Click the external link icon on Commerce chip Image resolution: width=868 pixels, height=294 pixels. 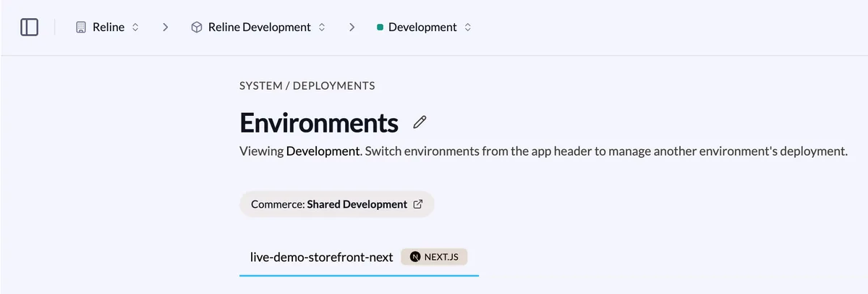[417, 204]
